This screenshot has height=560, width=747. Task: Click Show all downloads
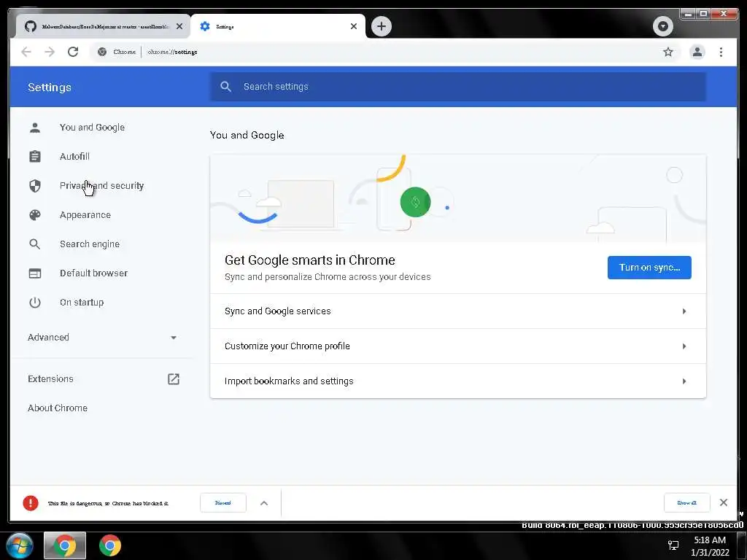tap(686, 503)
